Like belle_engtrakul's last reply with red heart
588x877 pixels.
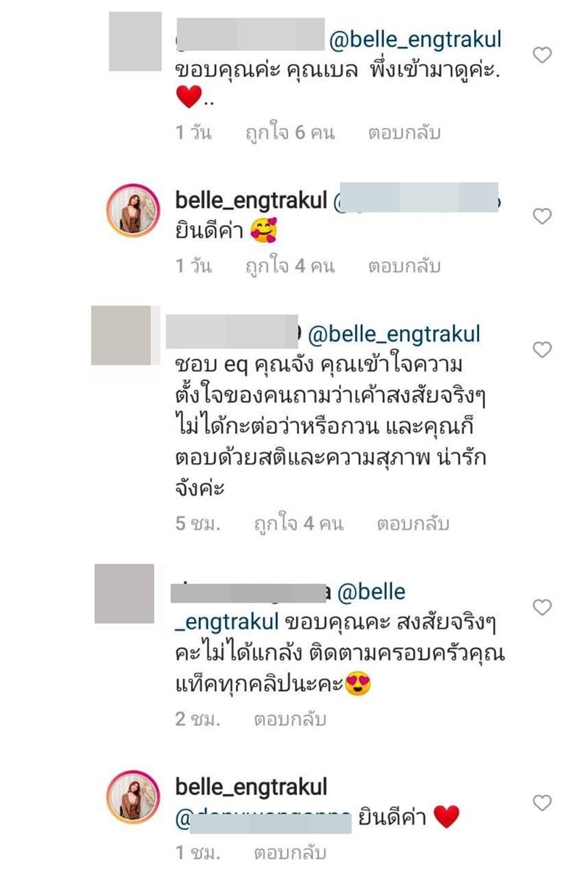pos(542,803)
